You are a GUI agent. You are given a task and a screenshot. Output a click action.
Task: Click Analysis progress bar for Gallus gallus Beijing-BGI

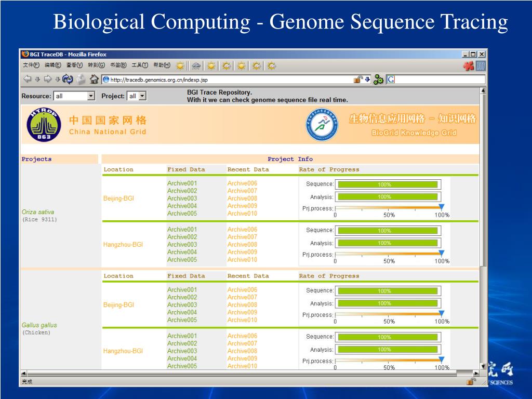pos(388,303)
